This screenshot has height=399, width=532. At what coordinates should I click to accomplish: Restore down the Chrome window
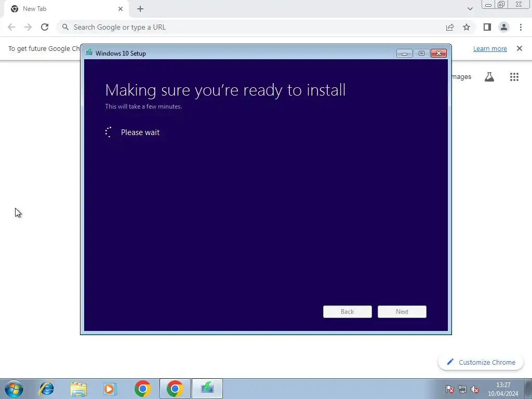(x=501, y=4)
